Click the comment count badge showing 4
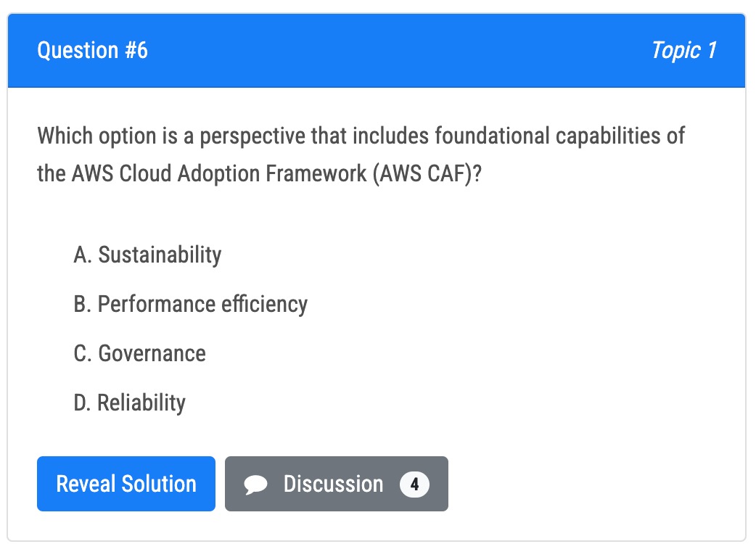756x544 pixels. click(x=415, y=485)
